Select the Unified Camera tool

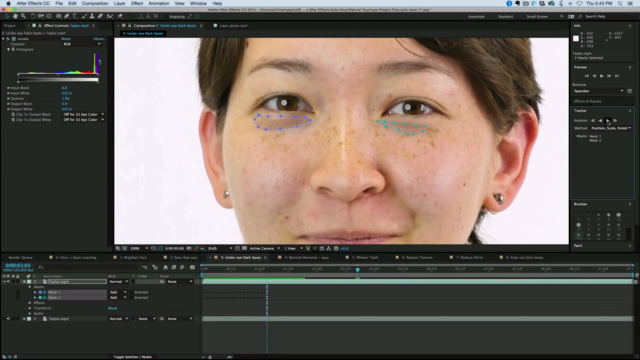pos(41,16)
